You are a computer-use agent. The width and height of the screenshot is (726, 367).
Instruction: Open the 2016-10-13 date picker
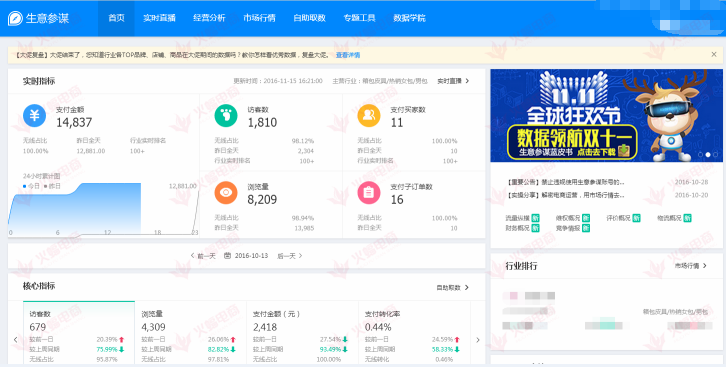(246, 255)
